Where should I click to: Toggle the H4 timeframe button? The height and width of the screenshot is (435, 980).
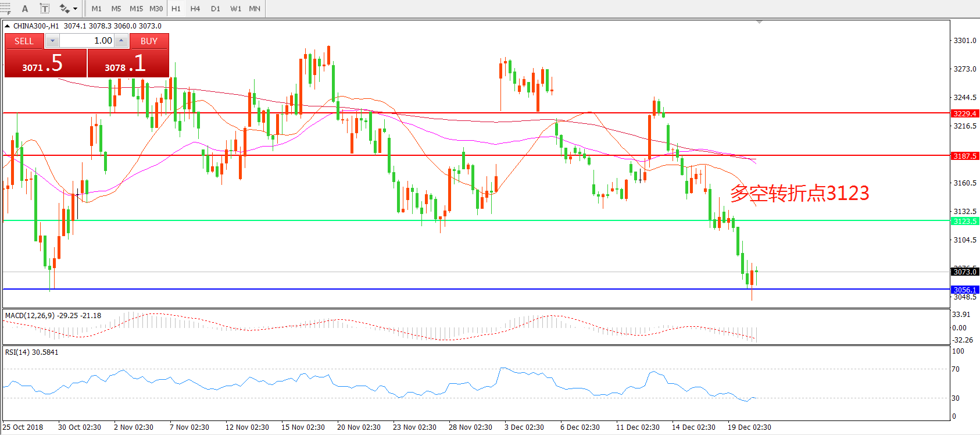point(195,9)
